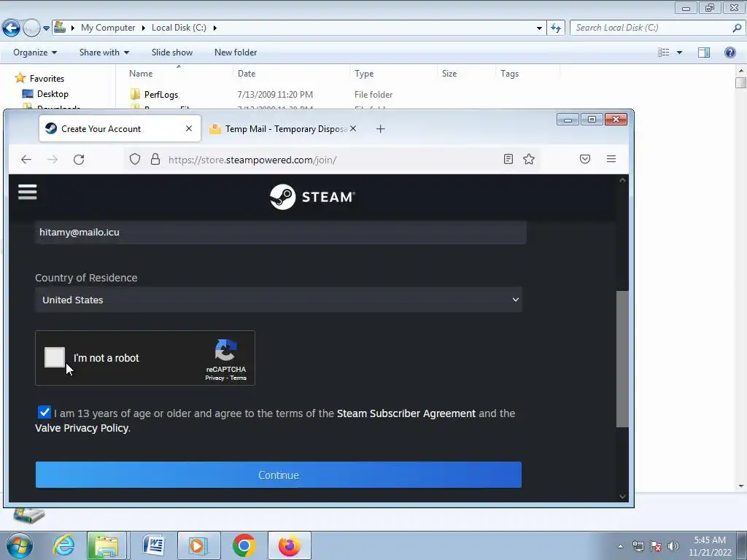747x560 pixels.
Task: Open recent pages dropdown next to Explorer forward button
Action: pyautogui.click(x=46, y=28)
